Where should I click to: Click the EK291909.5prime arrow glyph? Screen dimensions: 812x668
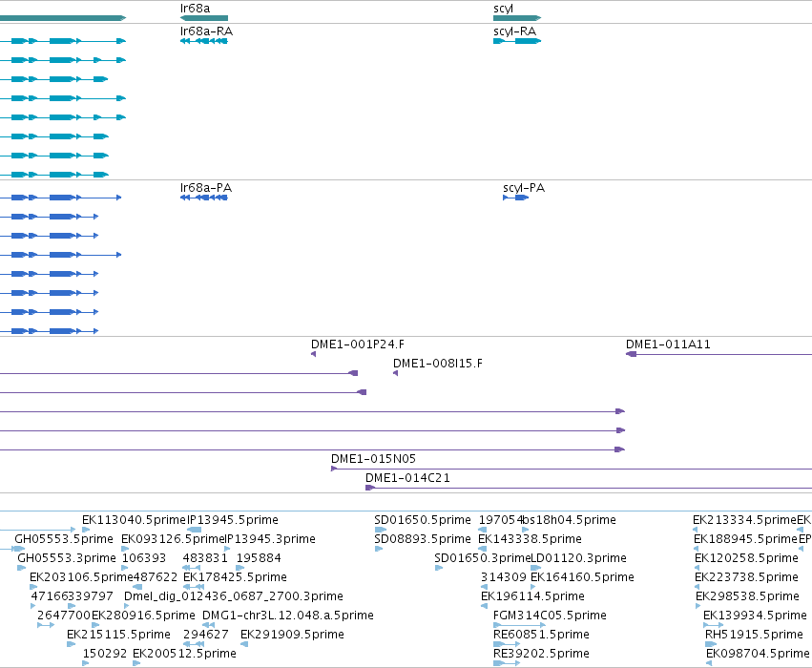coord(244,644)
